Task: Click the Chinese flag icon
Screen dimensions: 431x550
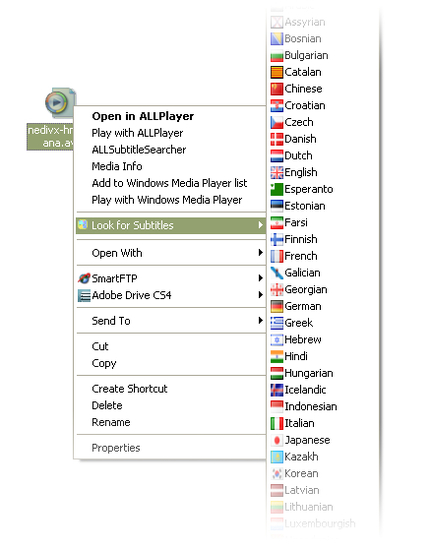Action: pyautogui.click(x=277, y=89)
